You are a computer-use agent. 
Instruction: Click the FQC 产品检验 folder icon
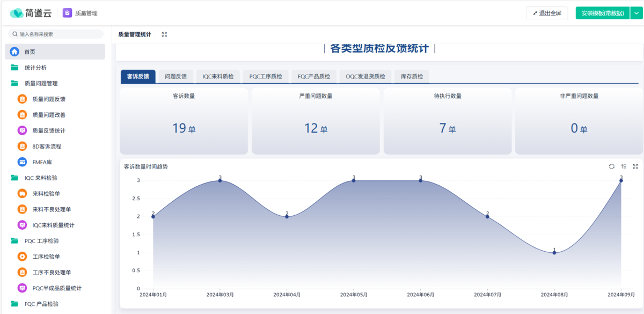[14, 304]
